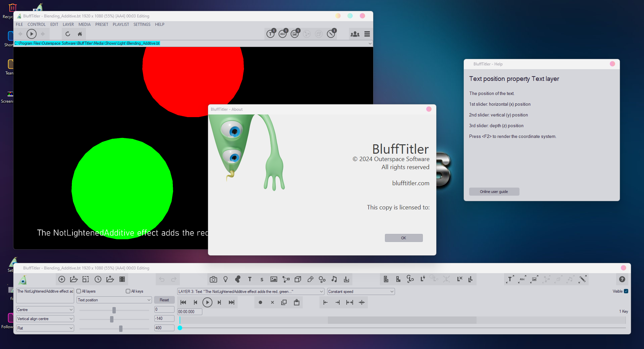644x349 pixels.
Task: Open the show duration clock icon
Action: 98,279
